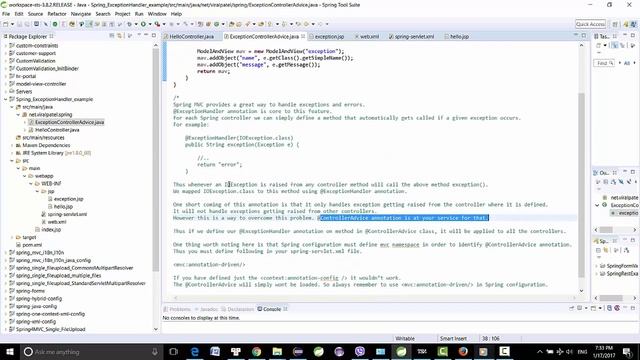Viewport: 640px width, 360px height.
Task: Open Firefox from the taskbar
Action: click(x=463, y=351)
